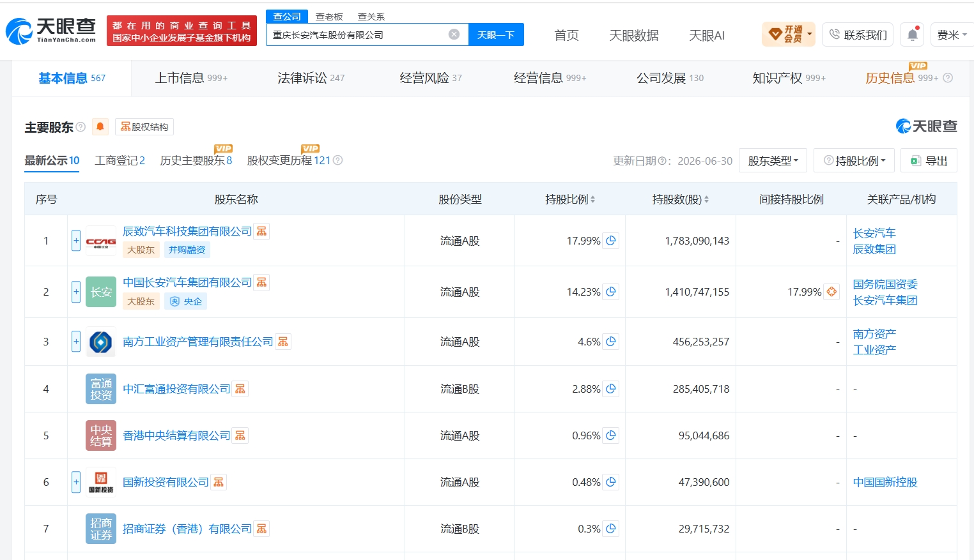Open equity structure icon beside 南方工业资产管理有限责任公司
The height and width of the screenshot is (560, 974).
pyautogui.click(x=283, y=342)
